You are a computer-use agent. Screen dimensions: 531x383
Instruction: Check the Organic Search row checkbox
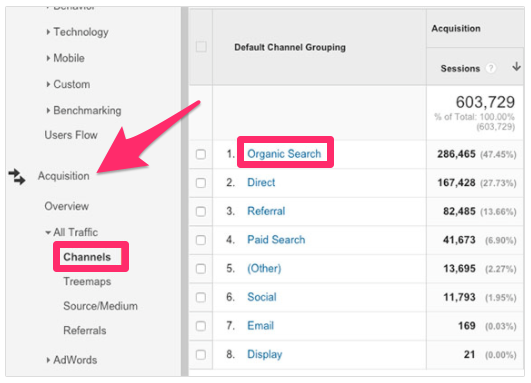pos(201,154)
